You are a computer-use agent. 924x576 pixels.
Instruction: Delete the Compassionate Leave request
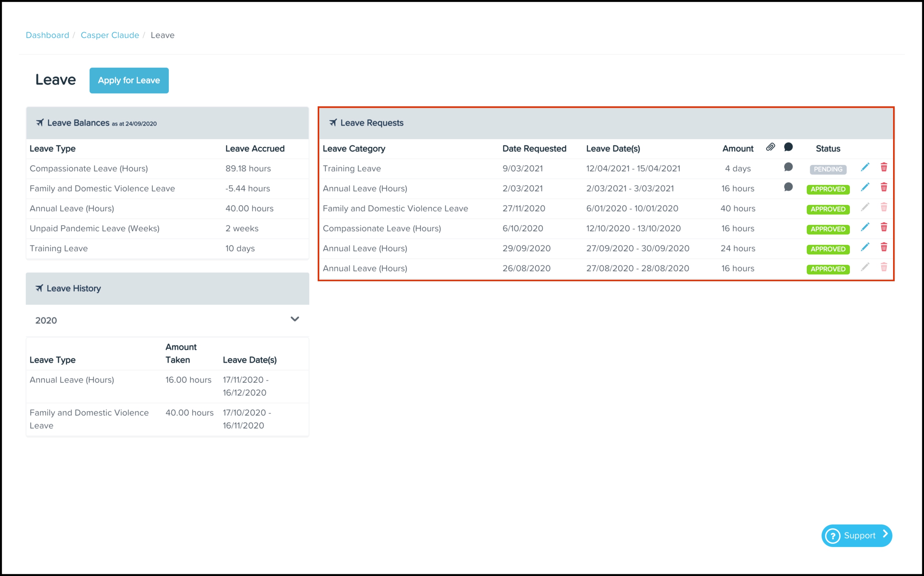[884, 227]
